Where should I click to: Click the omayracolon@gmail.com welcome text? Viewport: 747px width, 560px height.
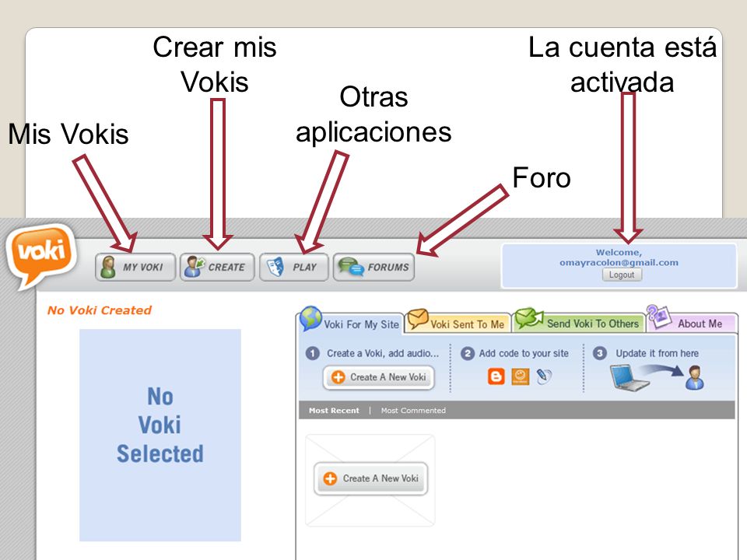pyautogui.click(x=619, y=262)
